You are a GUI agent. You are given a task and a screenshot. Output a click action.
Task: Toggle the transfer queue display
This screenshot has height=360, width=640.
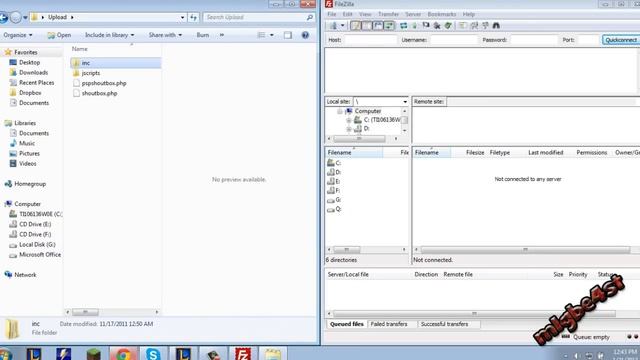point(389,26)
